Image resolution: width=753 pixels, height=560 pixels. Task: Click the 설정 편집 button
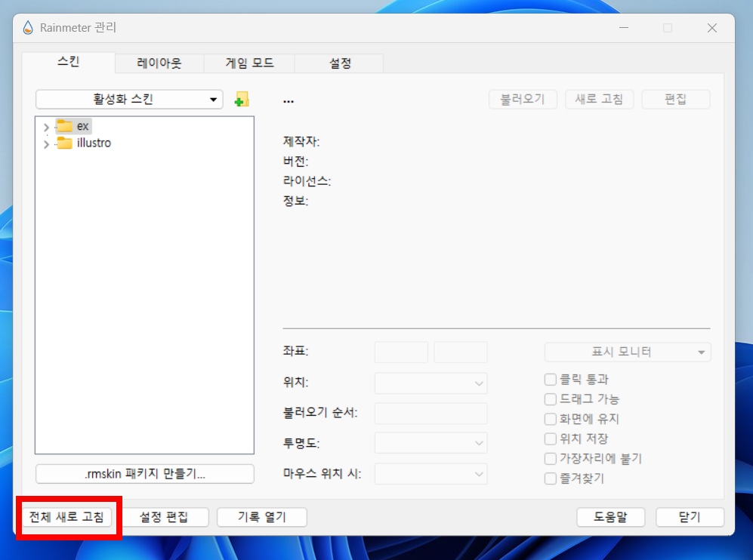point(164,517)
